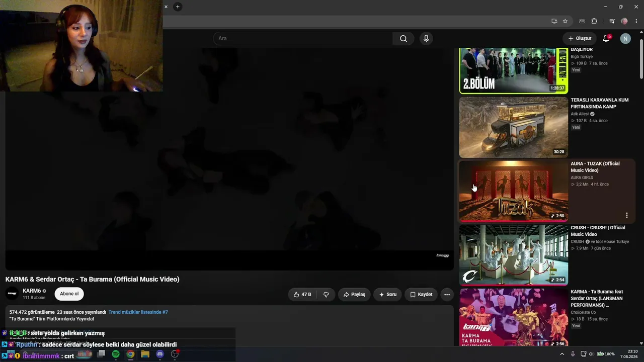This screenshot has width=644, height=362.
Task: Open OBS Studio from the taskbar
Action: [175, 354]
